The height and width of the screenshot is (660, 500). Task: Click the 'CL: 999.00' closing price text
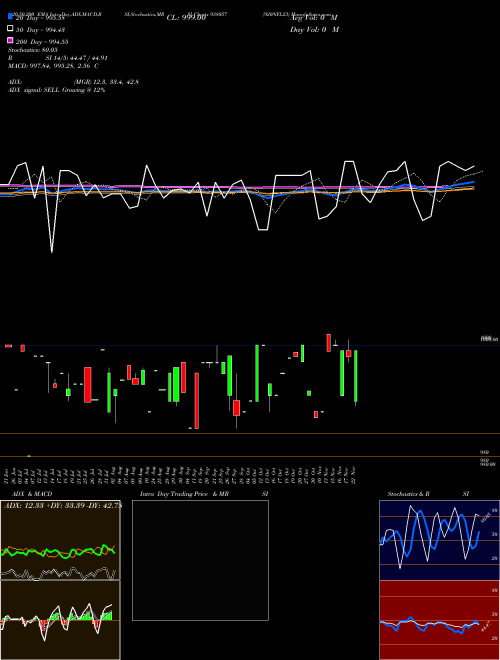point(186,18)
